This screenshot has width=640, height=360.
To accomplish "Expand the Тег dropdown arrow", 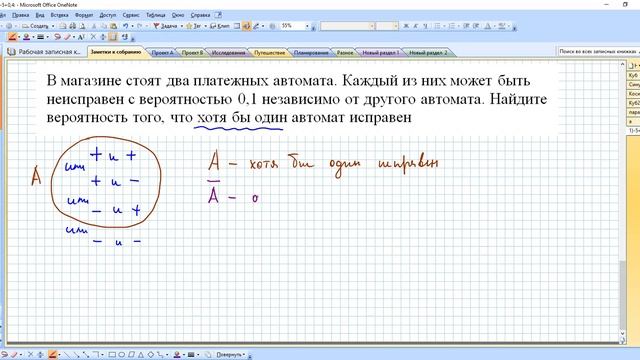I will coord(205,26).
